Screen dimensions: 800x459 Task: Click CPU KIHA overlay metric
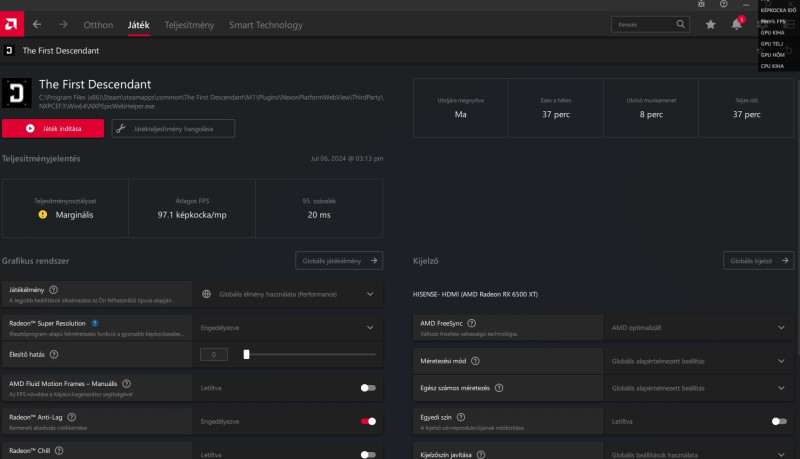[772, 66]
